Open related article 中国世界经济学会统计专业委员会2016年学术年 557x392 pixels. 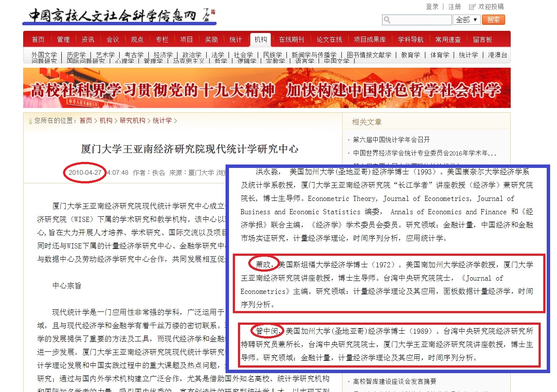(x=425, y=153)
